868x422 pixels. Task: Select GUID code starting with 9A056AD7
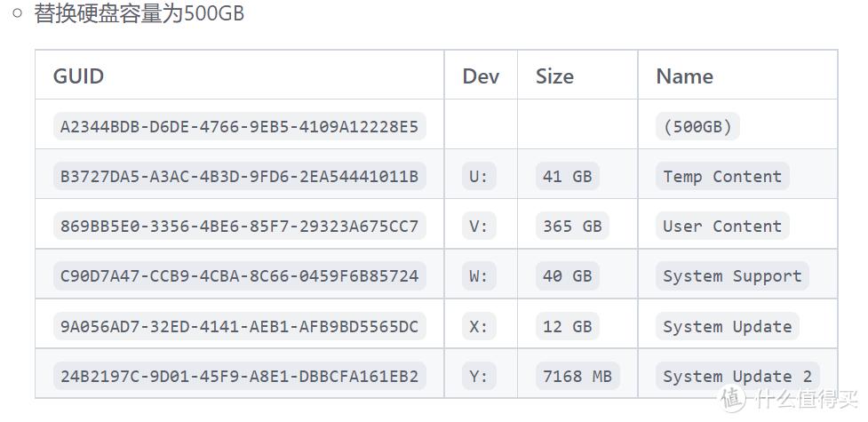239,326
